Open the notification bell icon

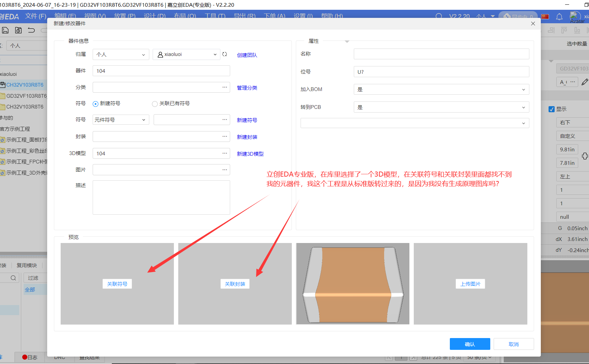tap(559, 17)
